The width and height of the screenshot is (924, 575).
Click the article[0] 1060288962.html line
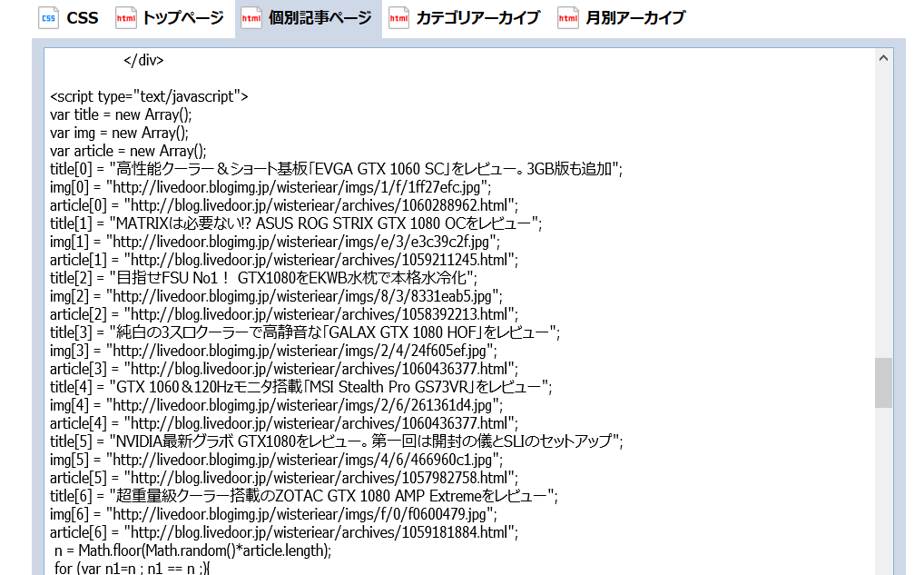point(284,205)
